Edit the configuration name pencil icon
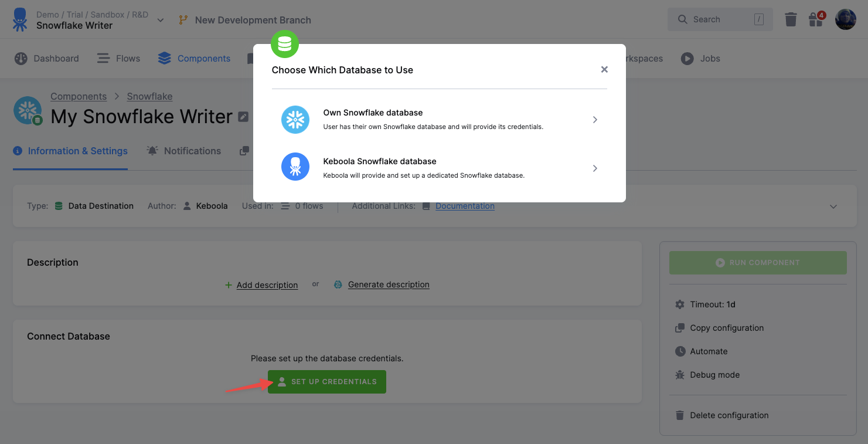This screenshot has height=444, width=868. tap(243, 117)
